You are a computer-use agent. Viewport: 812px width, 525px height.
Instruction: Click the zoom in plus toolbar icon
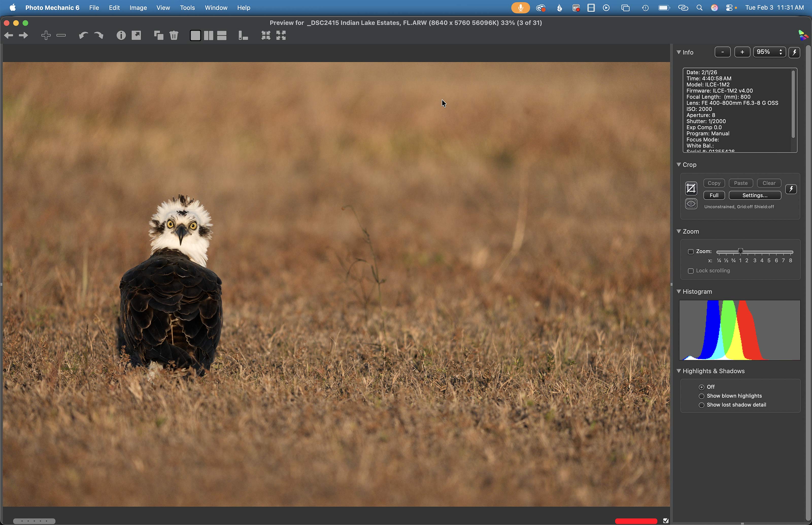coord(46,36)
